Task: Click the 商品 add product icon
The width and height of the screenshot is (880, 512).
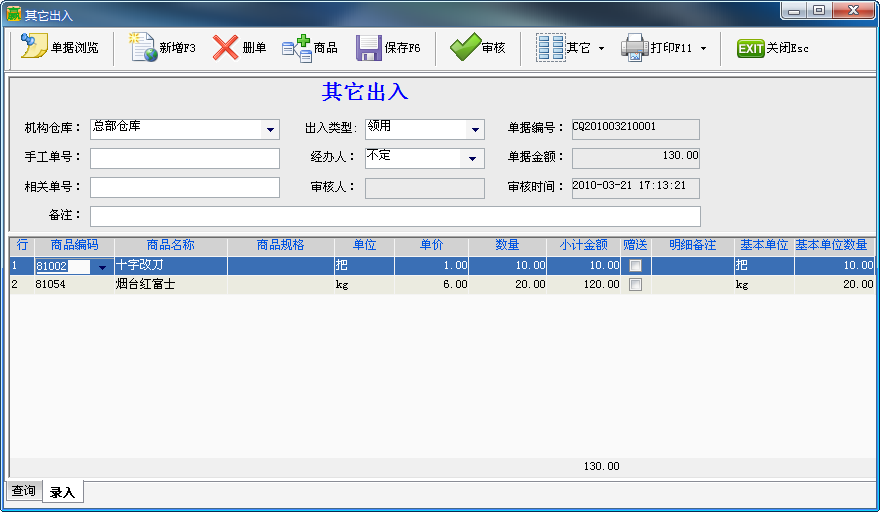Action: tap(297, 48)
